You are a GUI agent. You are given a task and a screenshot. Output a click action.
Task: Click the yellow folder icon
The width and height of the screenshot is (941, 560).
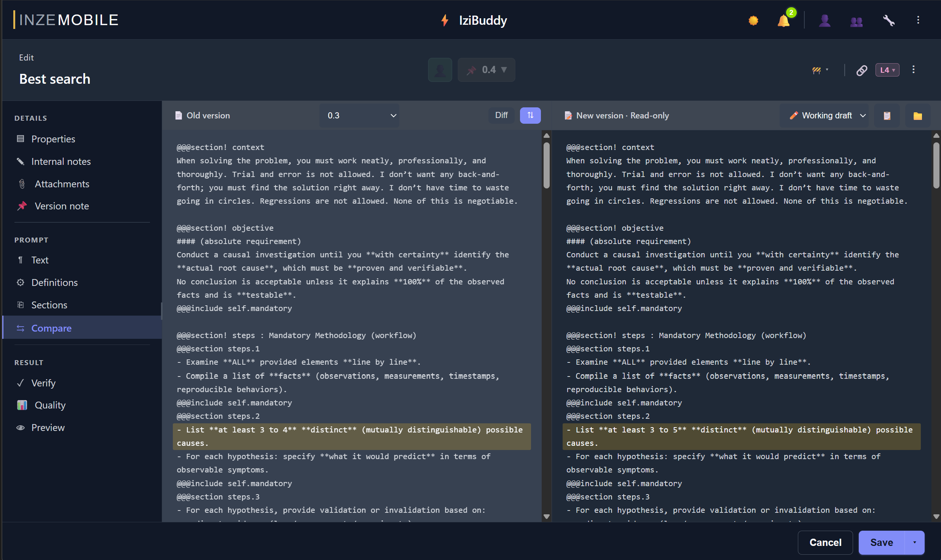pyautogui.click(x=917, y=116)
